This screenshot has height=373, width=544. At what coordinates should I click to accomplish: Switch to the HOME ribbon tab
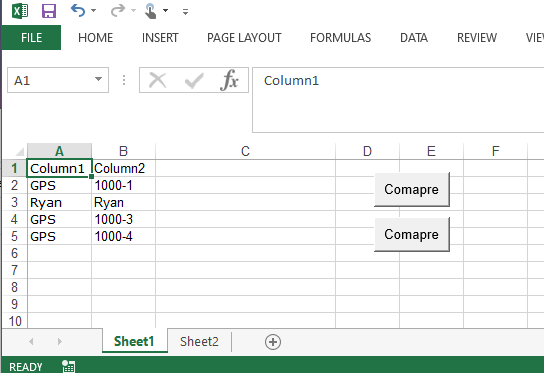click(95, 37)
